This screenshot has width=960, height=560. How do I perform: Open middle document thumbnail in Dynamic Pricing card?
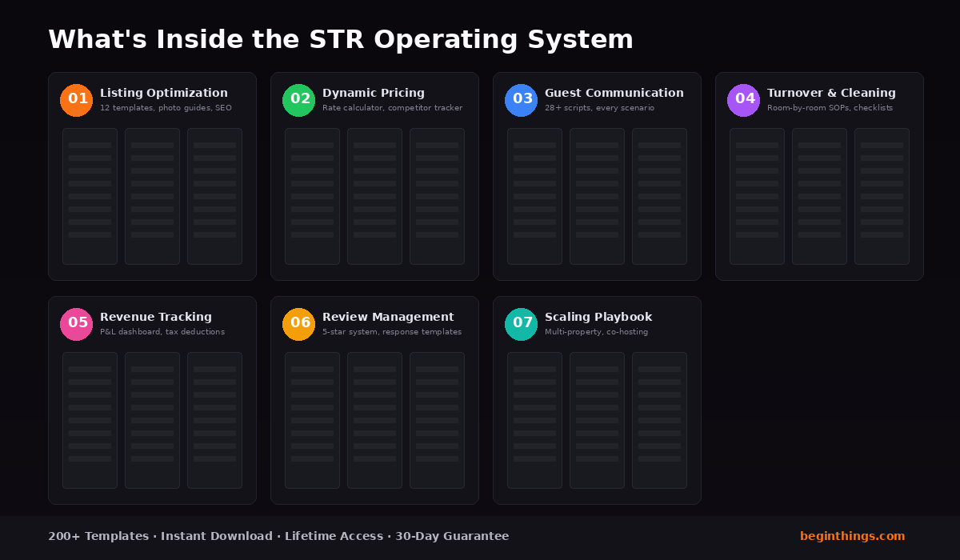point(374,196)
